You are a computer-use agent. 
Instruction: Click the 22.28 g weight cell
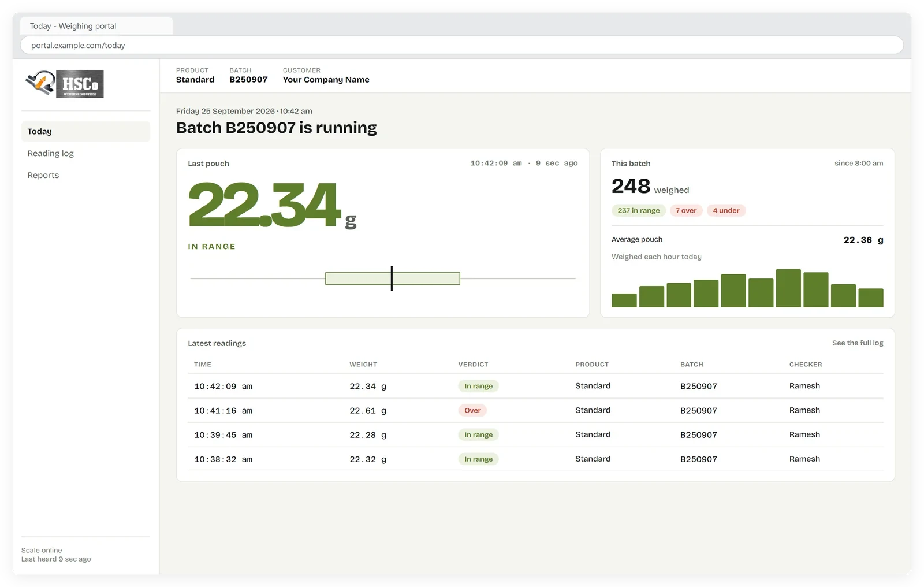click(x=368, y=435)
